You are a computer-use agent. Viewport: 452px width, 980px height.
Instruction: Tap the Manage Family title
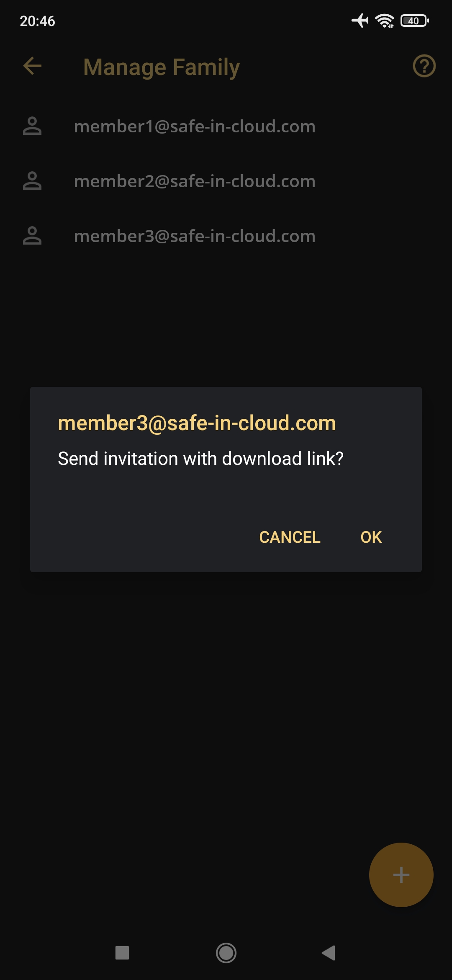(162, 67)
